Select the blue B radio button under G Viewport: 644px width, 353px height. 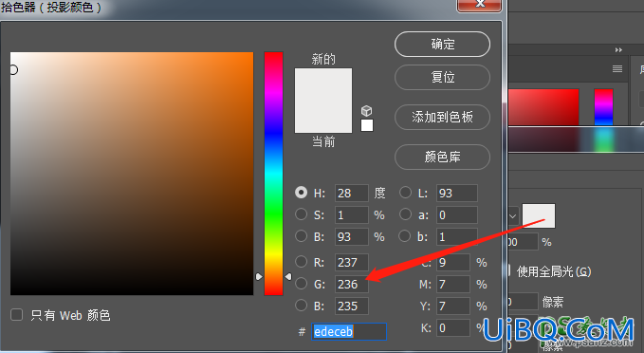coord(301,305)
